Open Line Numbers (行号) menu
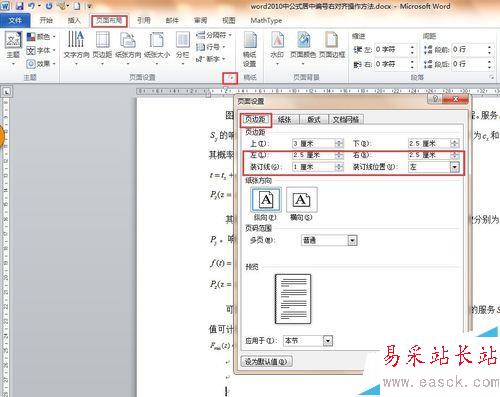Image resolution: width=500 pixels, height=397 pixels. coord(211,47)
